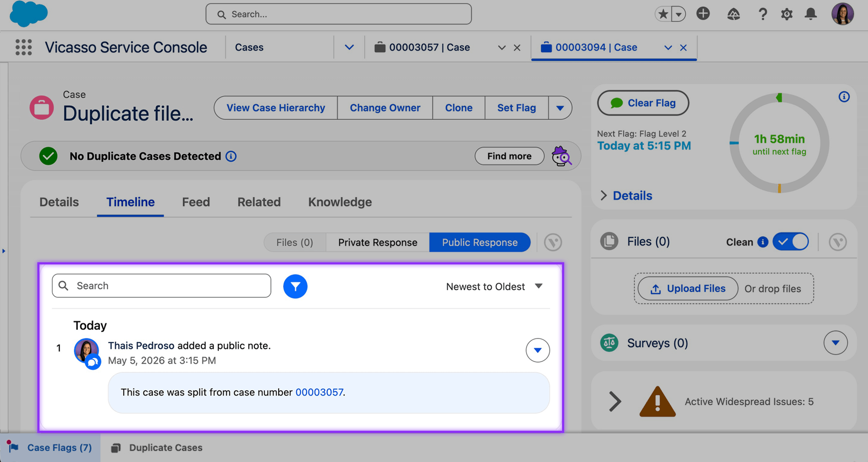868x462 pixels.
Task: Select the Public Response option
Action: pos(480,242)
